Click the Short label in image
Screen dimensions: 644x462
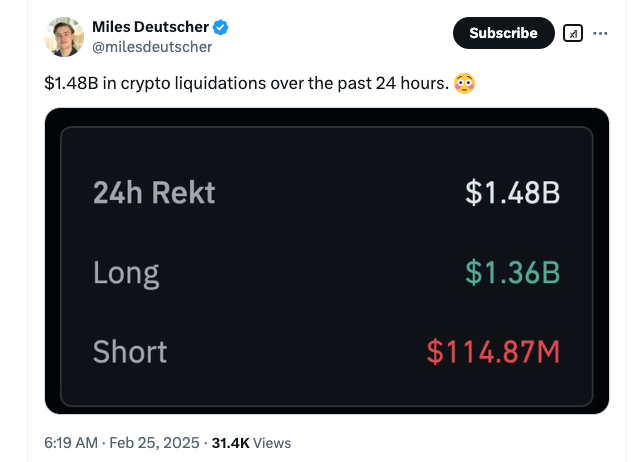coord(130,352)
